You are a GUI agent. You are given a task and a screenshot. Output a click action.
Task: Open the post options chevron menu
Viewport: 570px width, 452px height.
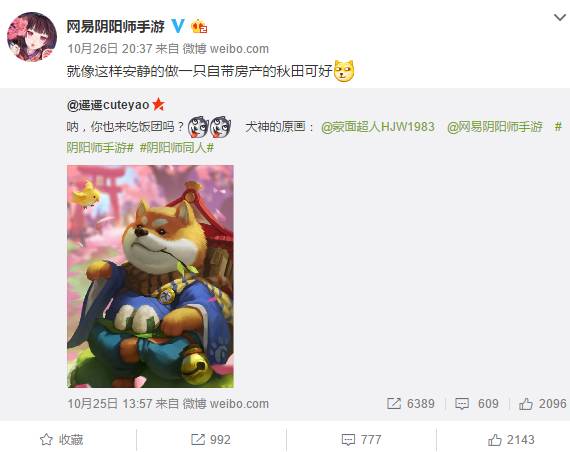[559, 17]
